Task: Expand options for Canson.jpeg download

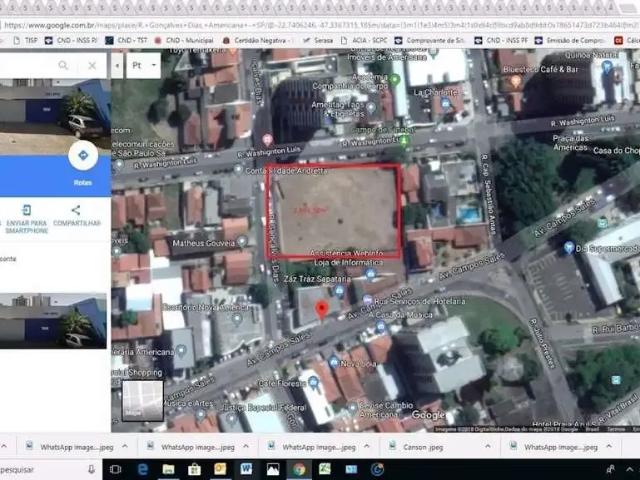Action: (488, 447)
